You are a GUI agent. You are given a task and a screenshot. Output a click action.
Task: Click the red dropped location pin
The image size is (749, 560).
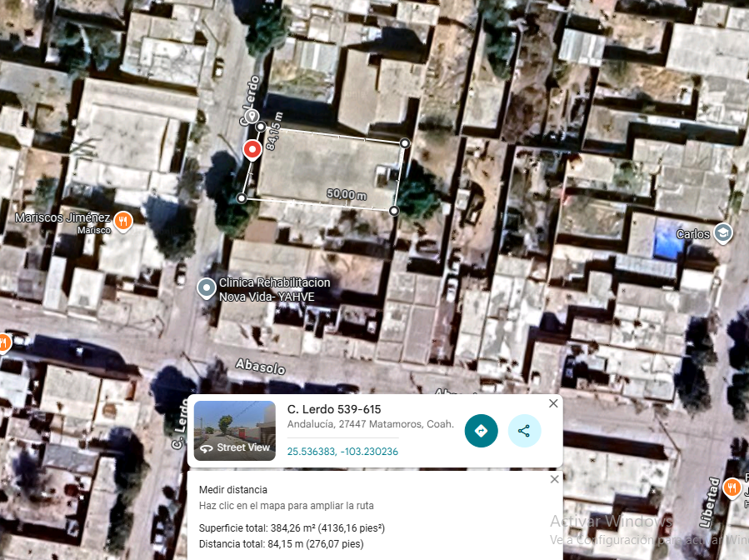point(252,150)
